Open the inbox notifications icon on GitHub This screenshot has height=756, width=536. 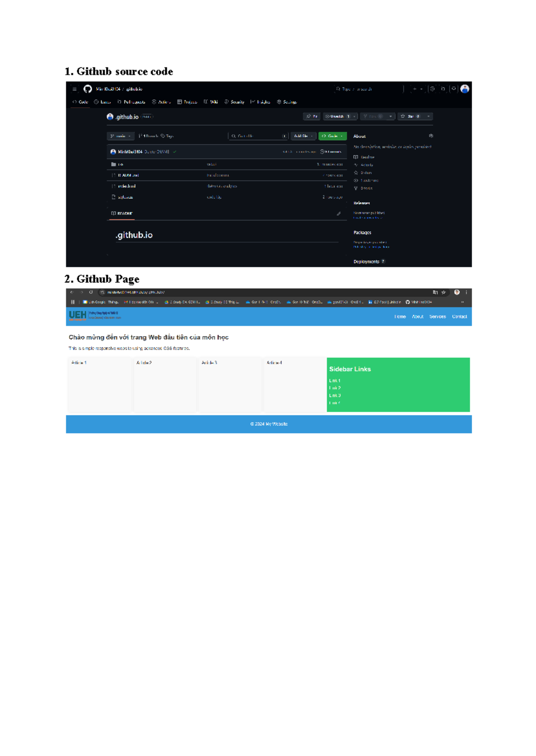pos(453,89)
